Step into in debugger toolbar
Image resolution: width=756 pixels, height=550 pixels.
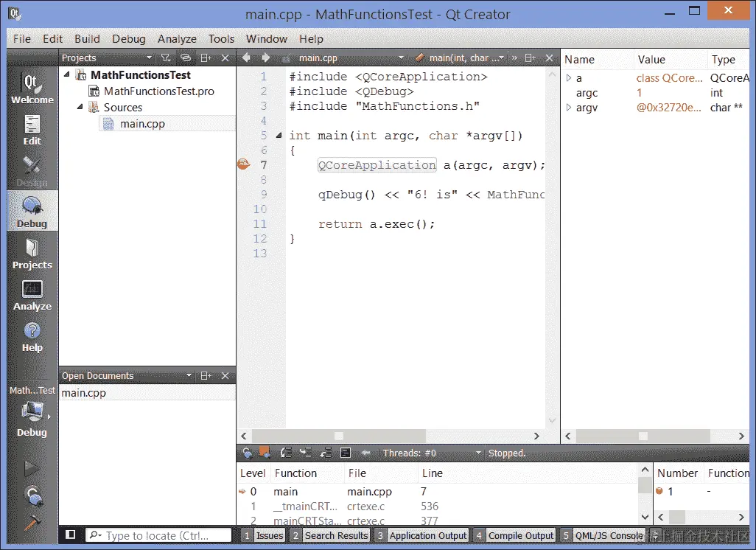coord(305,453)
